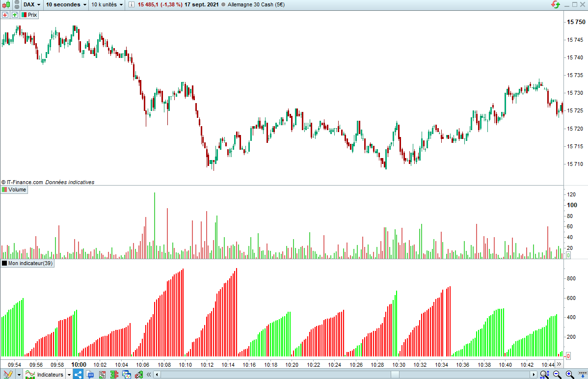
Task: Click the 10:30 time axis label
Action: pyautogui.click(x=399, y=365)
